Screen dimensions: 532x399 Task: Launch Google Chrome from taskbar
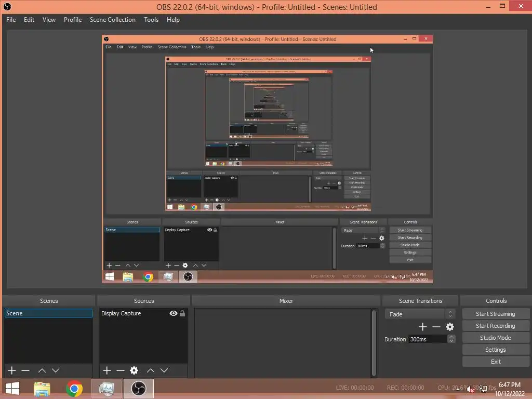[74, 389]
